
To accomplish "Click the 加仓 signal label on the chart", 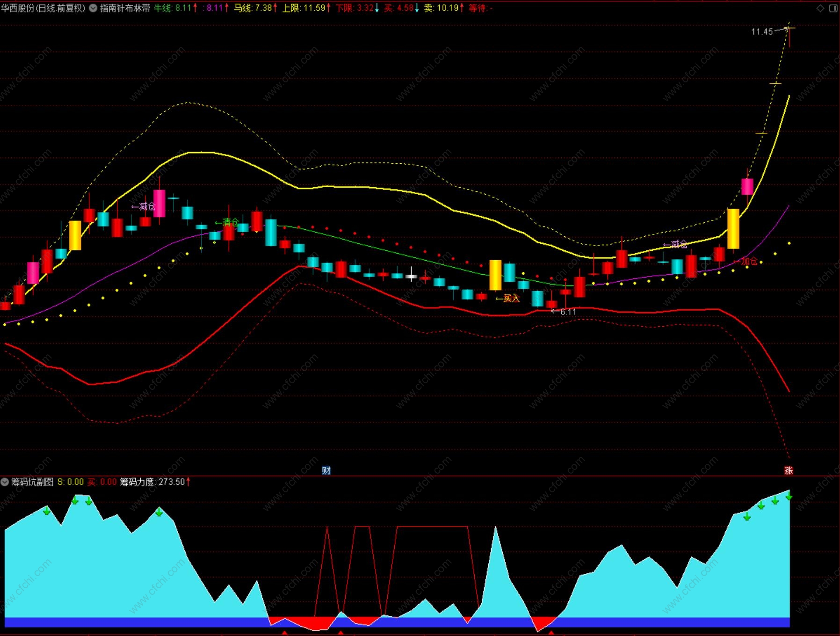I will pos(746,261).
